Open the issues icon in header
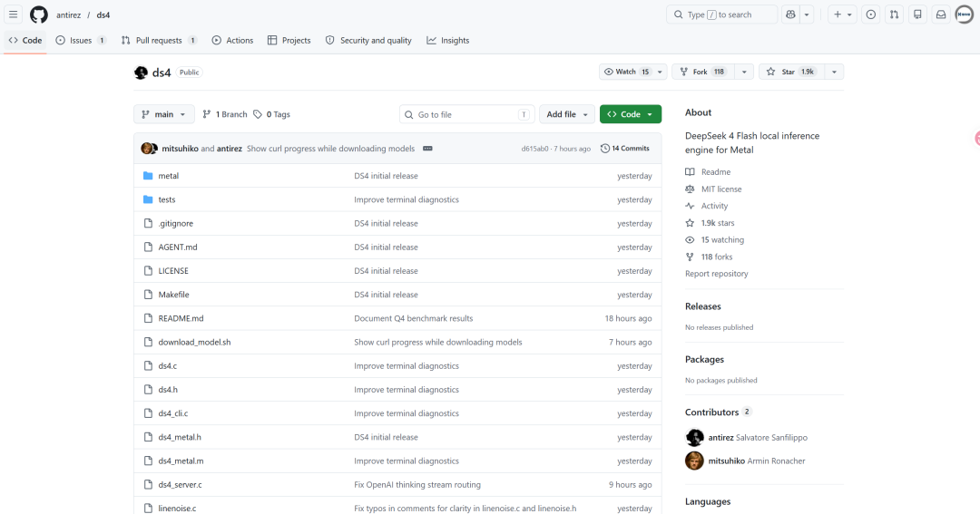 tap(870, 15)
